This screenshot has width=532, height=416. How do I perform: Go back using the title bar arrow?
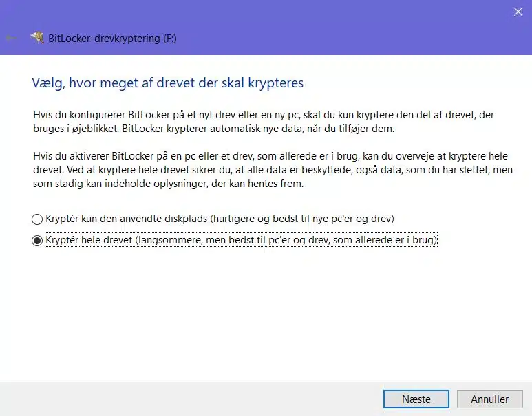pyautogui.click(x=11, y=39)
